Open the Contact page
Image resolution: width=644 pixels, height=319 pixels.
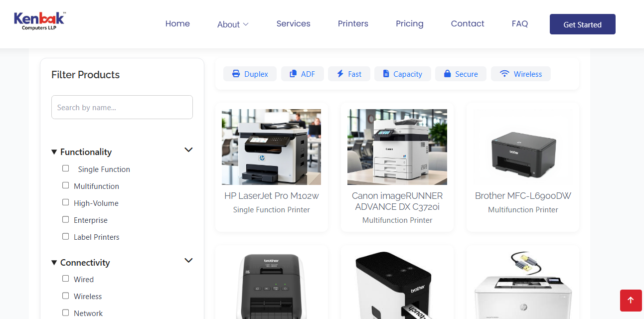pyautogui.click(x=468, y=23)
